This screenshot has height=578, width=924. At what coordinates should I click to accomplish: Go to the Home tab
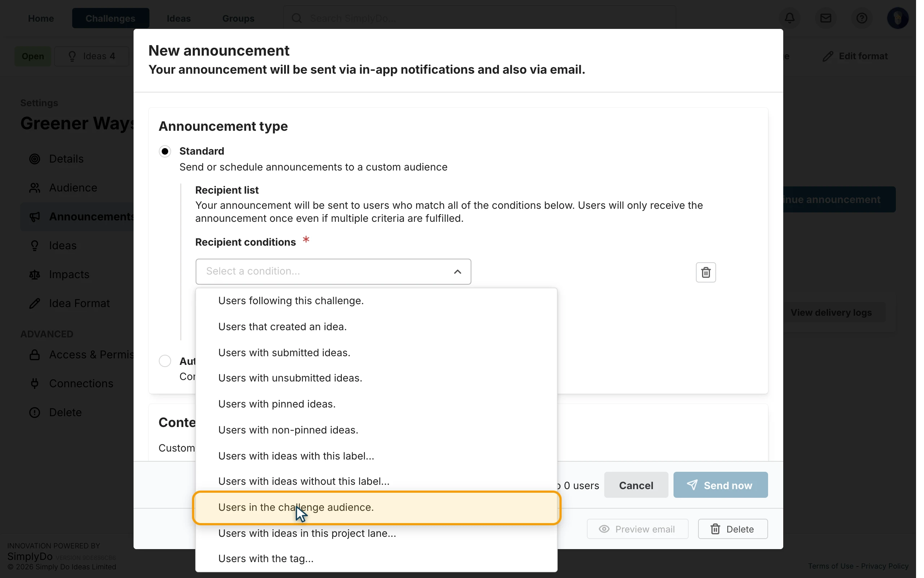[x=41, y=18]
